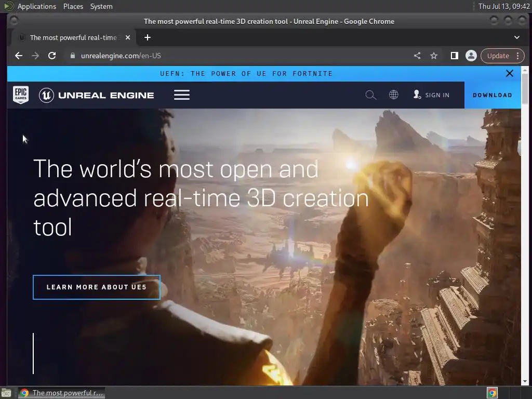Screen dimensions: 532x399
Task: Bookmark this tab with star icon
Action: (x=434, y=56)
